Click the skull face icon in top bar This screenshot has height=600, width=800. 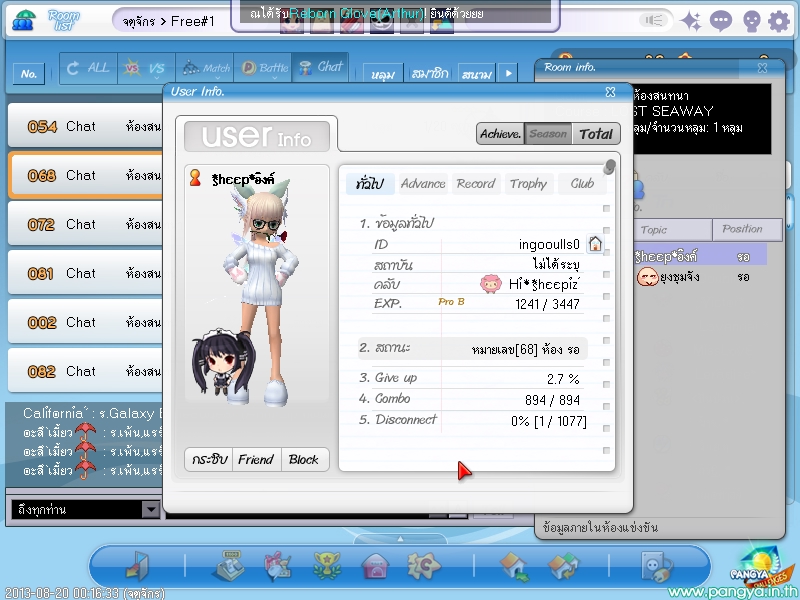click(752, 21)
